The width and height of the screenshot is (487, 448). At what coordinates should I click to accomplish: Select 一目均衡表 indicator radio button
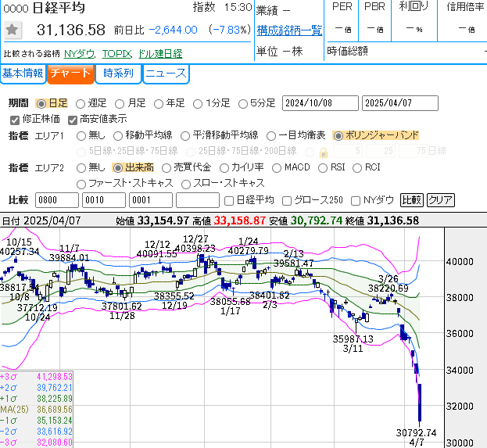click(x=271, y=135)
